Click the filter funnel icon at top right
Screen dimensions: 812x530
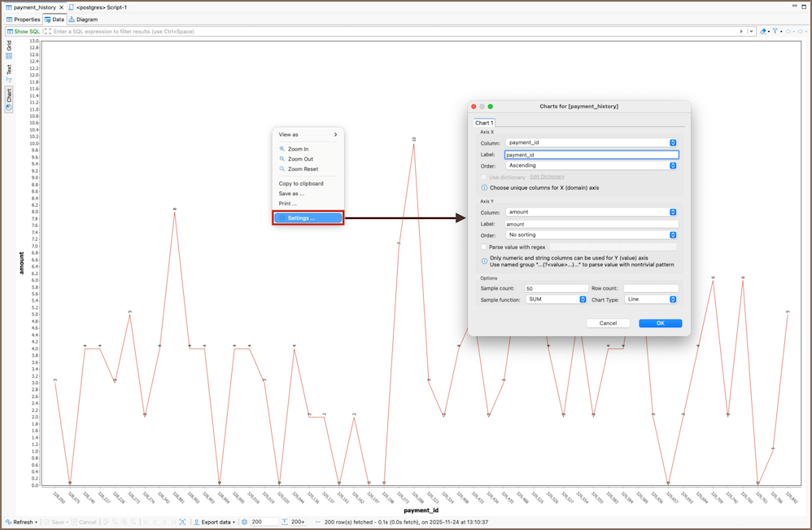(x=775, y=32)
